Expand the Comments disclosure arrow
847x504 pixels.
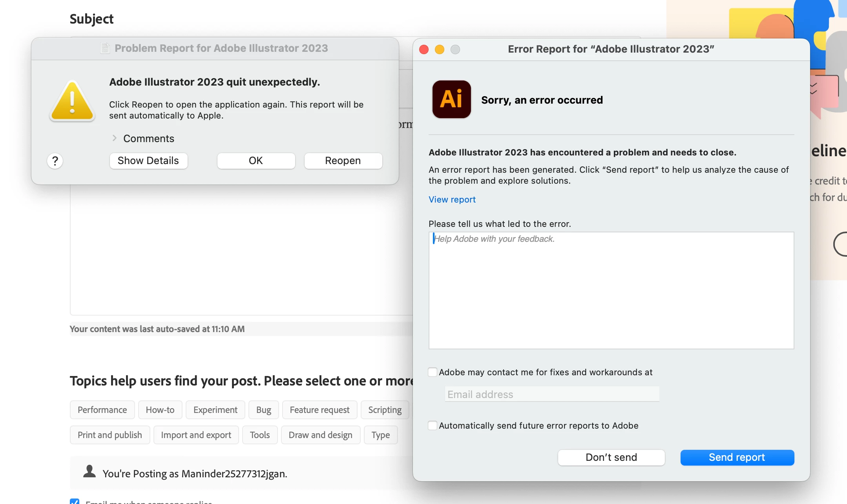pos(114,138)
